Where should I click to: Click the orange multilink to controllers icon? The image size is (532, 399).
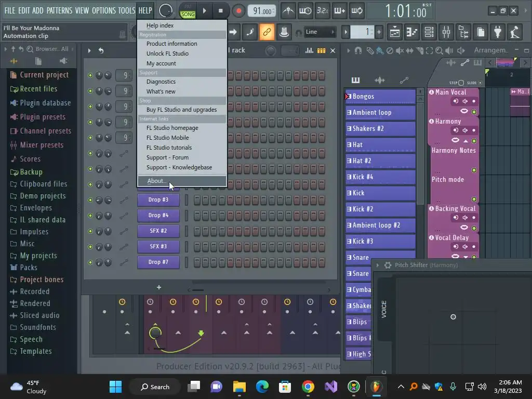pos(267,32)
